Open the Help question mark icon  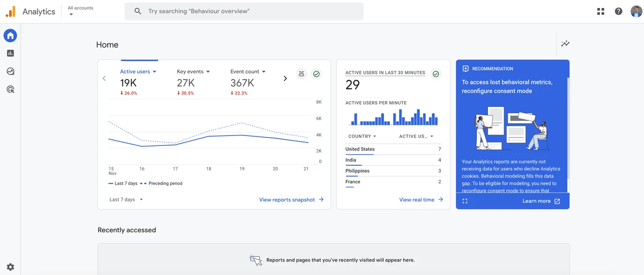(x=619, y=11)
